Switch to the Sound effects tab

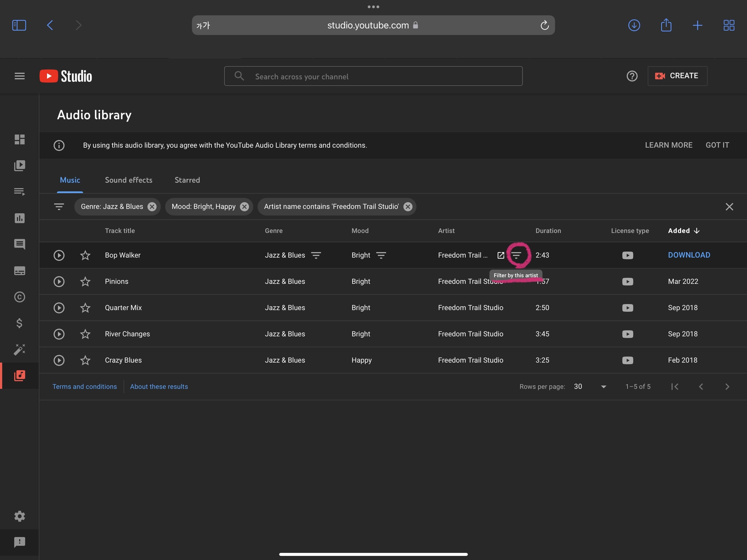click(128, 180)
